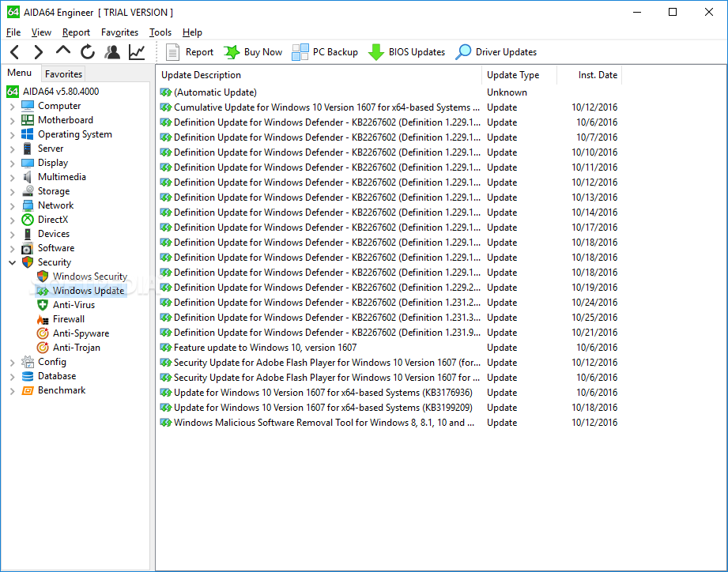Open the Help menu

point(192,32)
